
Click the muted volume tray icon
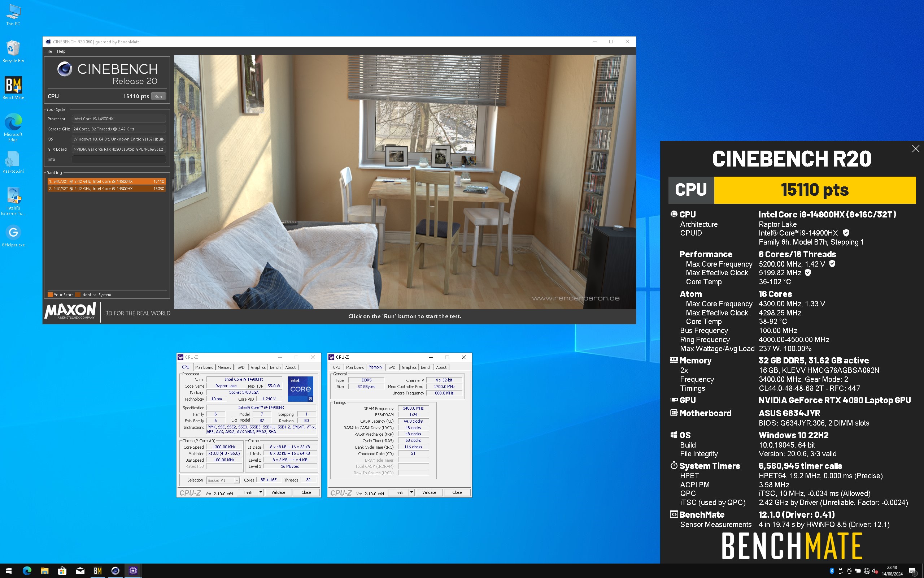pyautogui.click(x=875, y=571)
